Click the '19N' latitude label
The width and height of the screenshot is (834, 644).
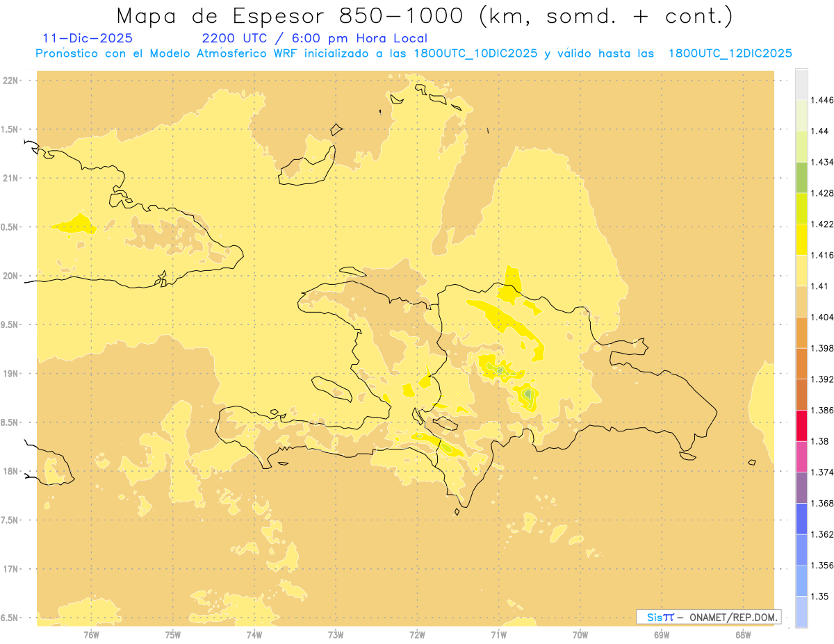pyautogui.click(x=11, y=374)
